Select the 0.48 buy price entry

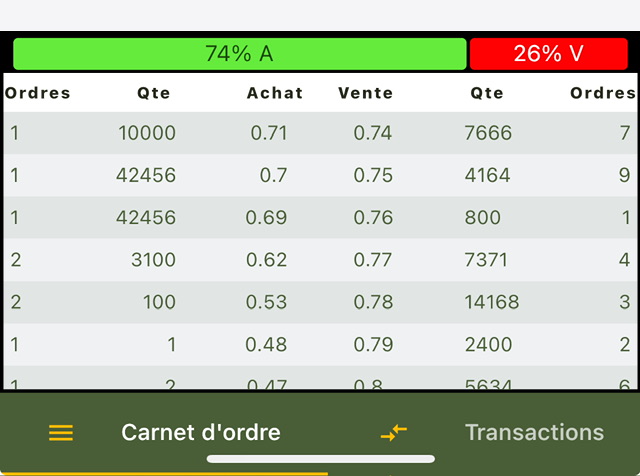(x=266, y=345)
